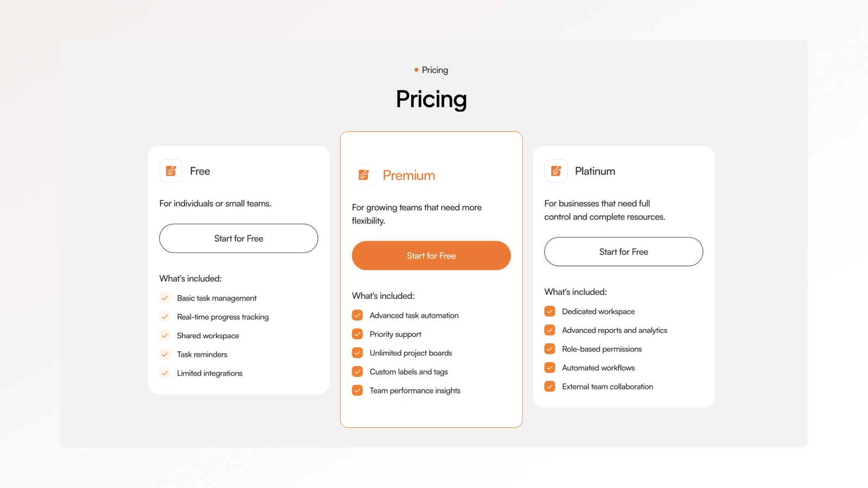
Task: Click checkmark icon beside Basic task management
Action: 165,298
